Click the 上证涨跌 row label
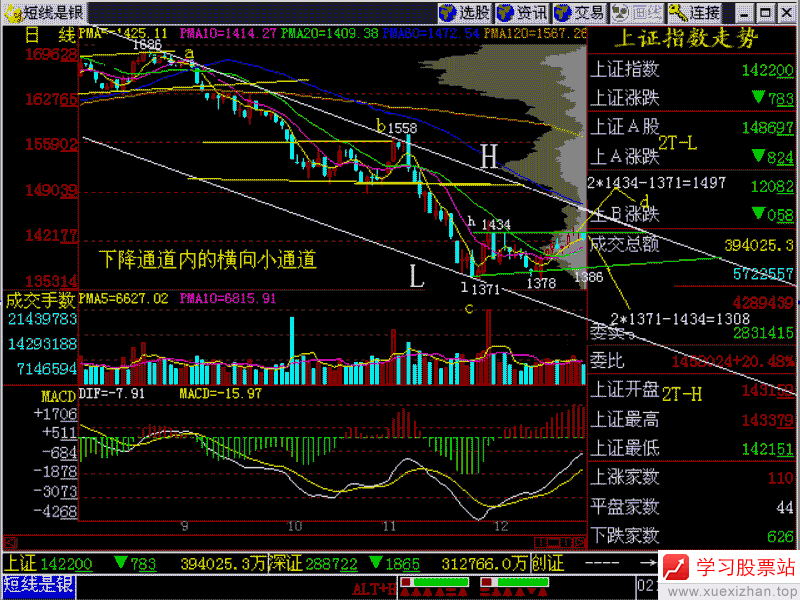The height and width of the screenshot is (600, 800). point(625,97)
